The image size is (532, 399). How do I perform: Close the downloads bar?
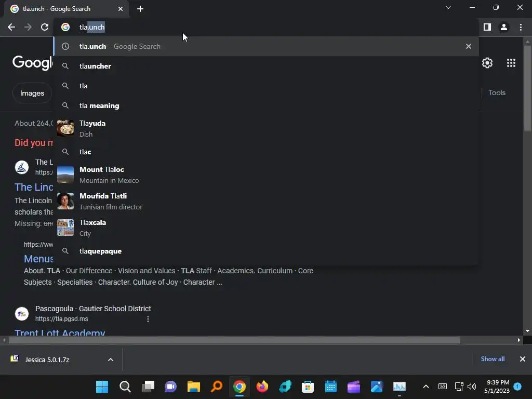[523, 359]
